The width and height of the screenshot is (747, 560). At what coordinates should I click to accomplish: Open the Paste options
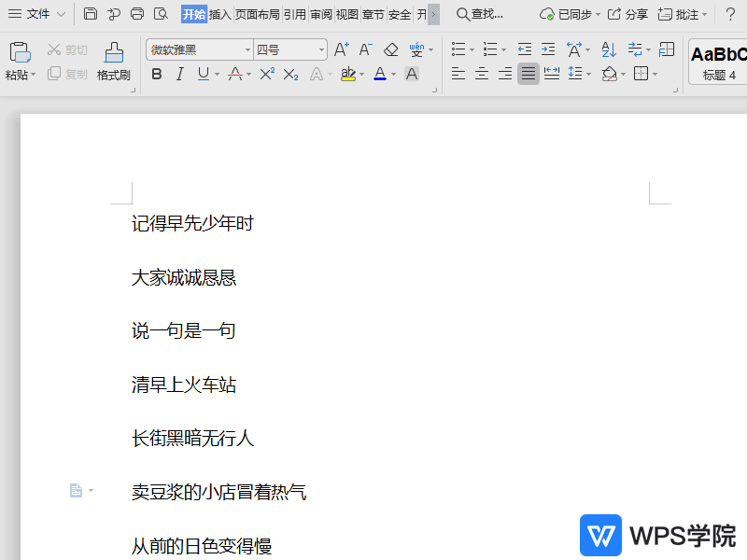point(20,62)
